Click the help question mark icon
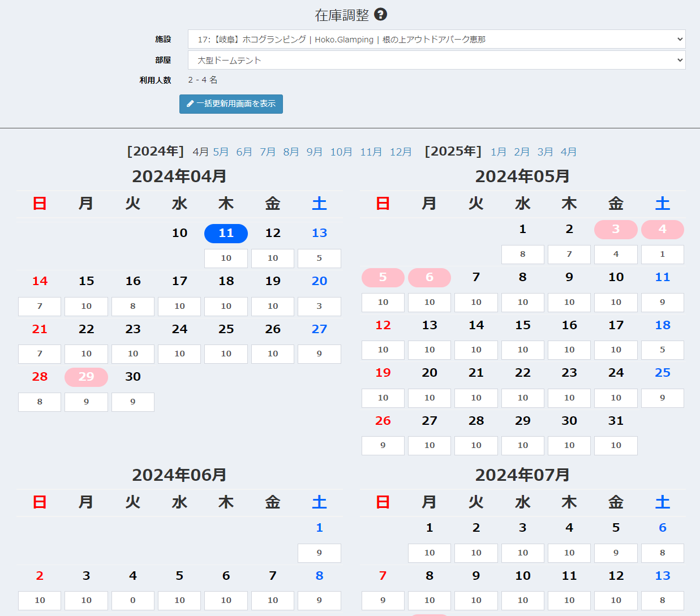Image resolution: width=700 pixels, height=616 pixels. point(381,15)
